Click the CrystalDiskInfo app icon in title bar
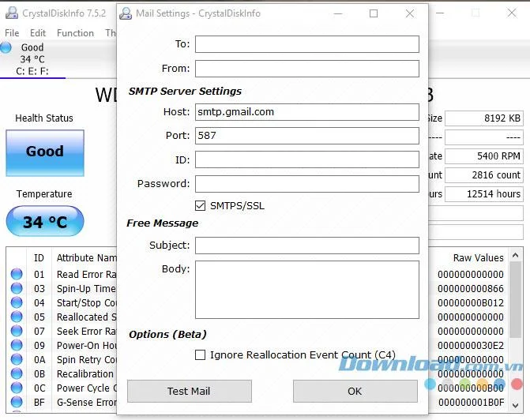This screenshot has width=530, height=420. 12,13
